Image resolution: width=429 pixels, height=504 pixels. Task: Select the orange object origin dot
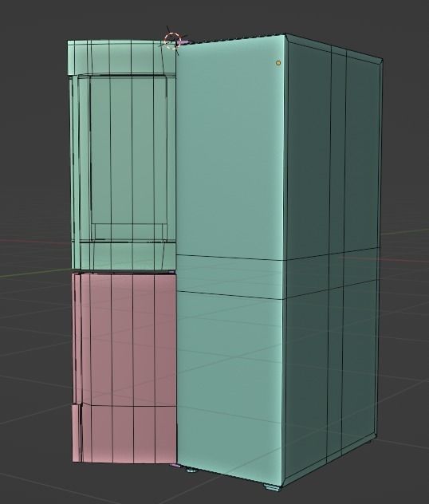(278, 63)
